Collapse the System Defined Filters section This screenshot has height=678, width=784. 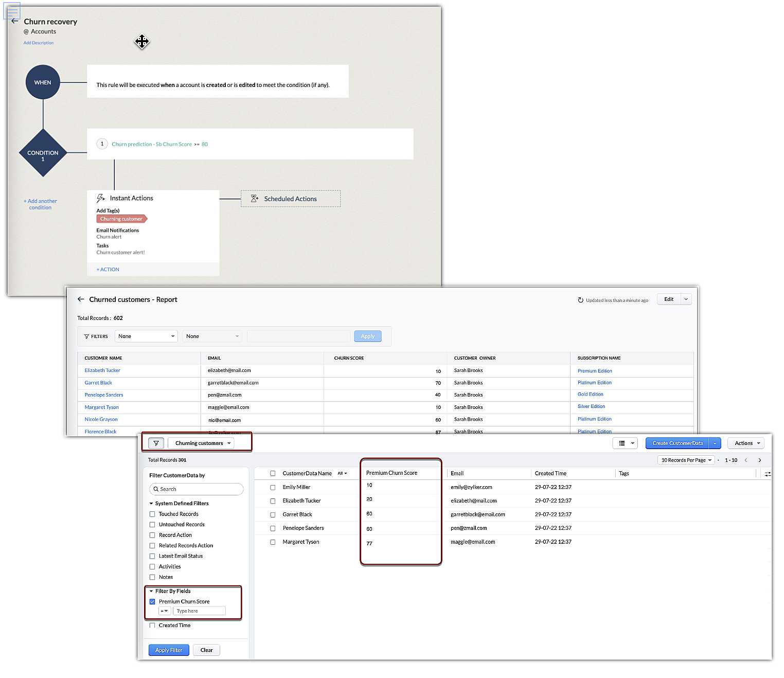click(151, 504)
